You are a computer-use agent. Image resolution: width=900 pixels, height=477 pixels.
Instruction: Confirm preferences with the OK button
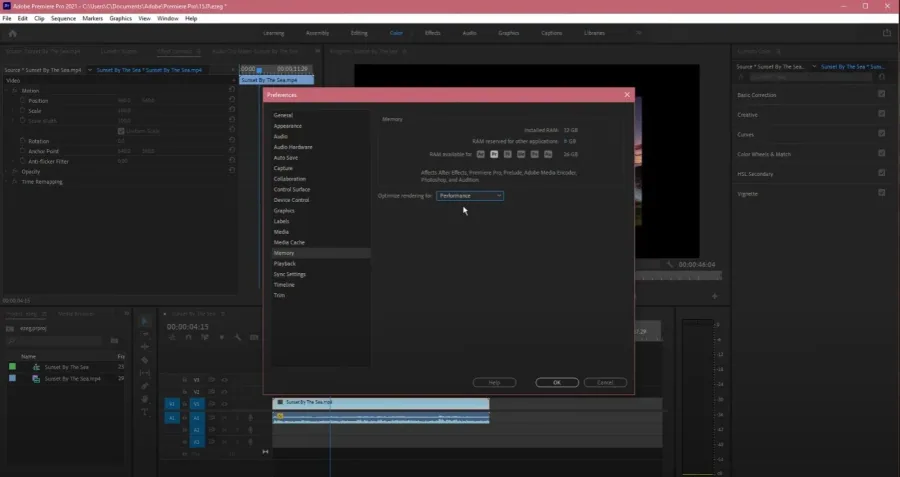point(557,382)
